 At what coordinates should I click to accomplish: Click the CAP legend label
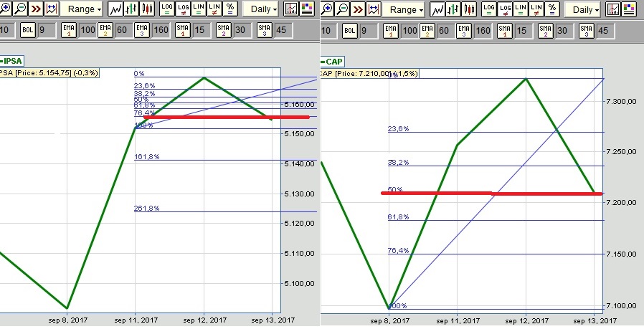pos(332,62)
